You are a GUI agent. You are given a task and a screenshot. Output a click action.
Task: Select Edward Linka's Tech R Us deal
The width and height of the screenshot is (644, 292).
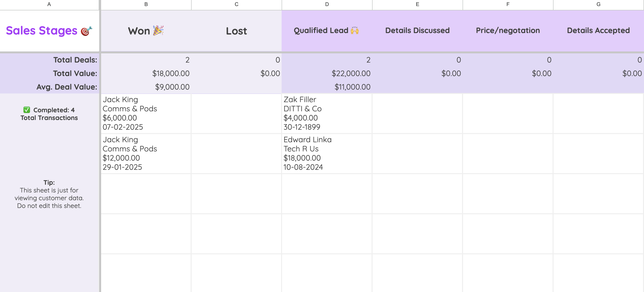point(327,153)
